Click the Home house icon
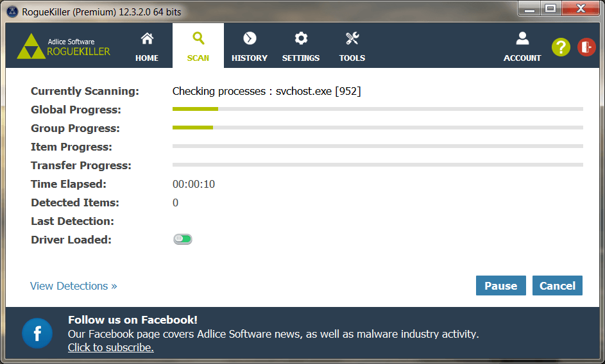605x364 pixels. coord(147,39)
